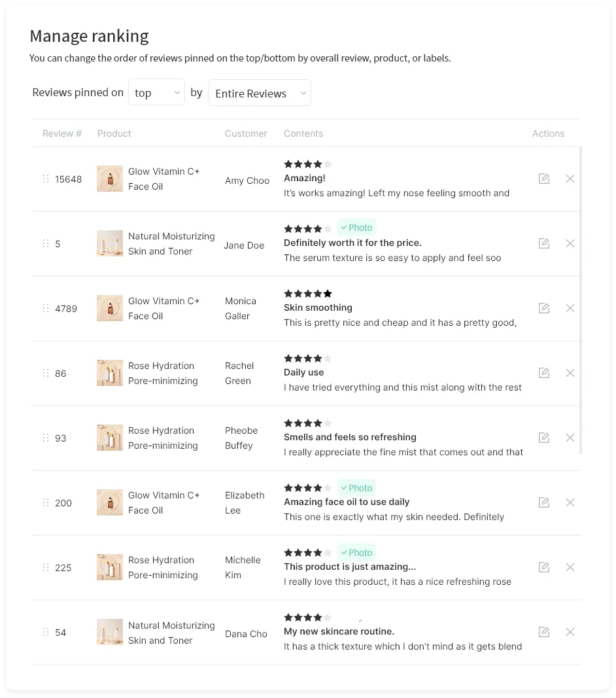The height and width of the screenshot is (698, 616).
Task: Click drag handle beside review 54
Action: pyautogui.click(x=46, y=632)
